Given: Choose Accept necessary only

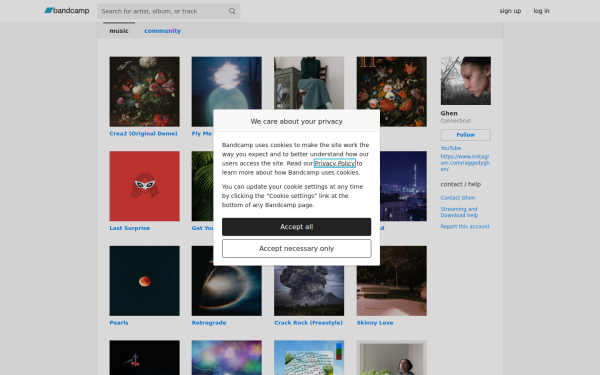Looking at the screenshot, I should point(297,248).
